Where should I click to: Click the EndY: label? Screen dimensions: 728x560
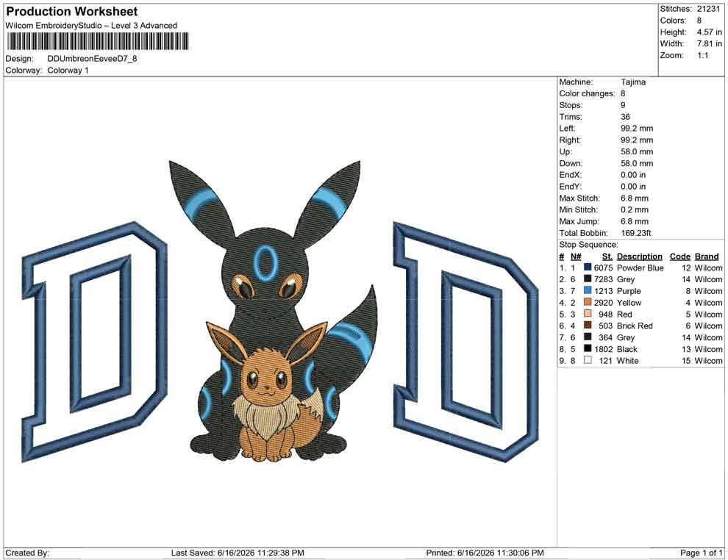[x=570, y=187]
